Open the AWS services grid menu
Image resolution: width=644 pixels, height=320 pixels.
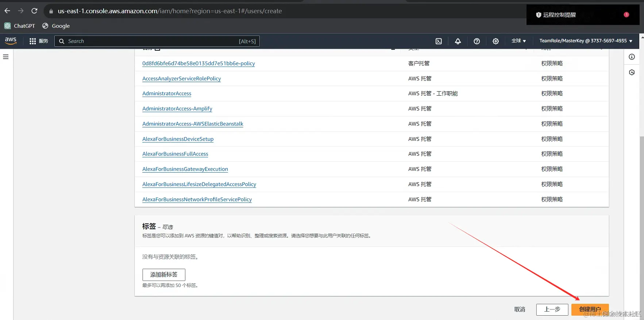(39, 41)
